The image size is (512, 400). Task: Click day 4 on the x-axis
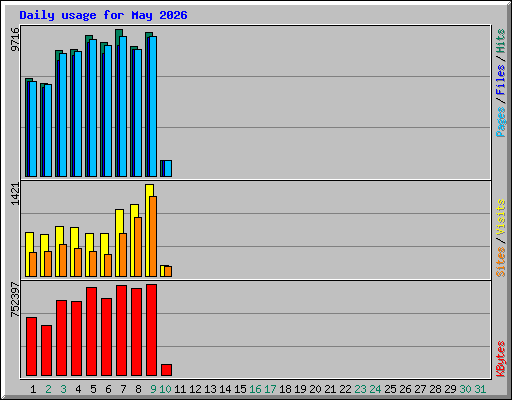(x=78, y=389)
